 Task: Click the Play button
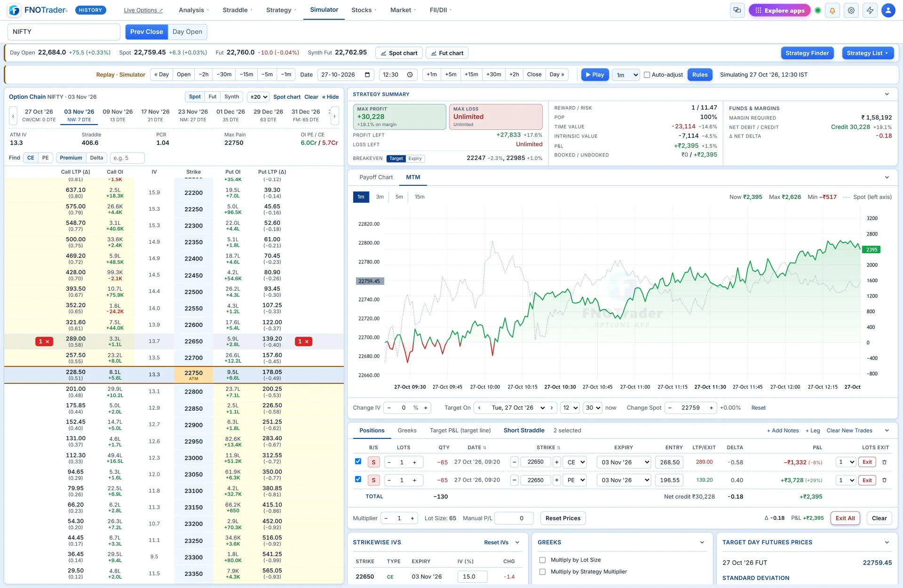tap(595, 75)
